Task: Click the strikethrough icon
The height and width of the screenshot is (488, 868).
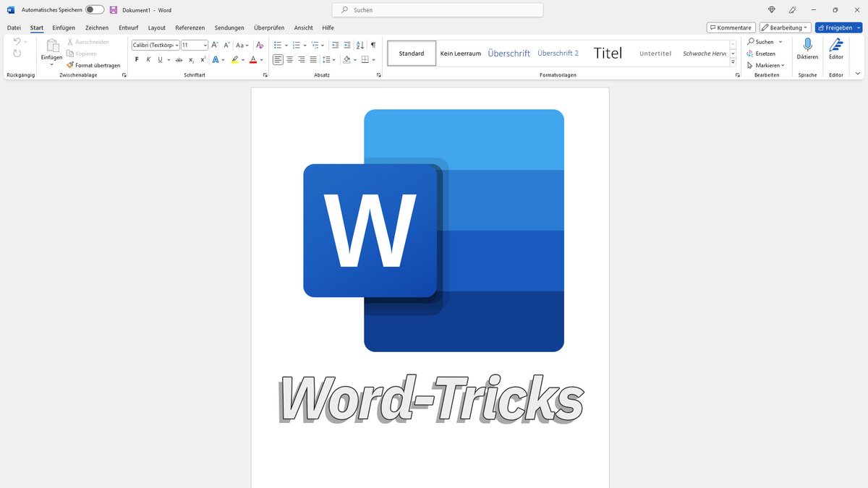Action: 178,59
